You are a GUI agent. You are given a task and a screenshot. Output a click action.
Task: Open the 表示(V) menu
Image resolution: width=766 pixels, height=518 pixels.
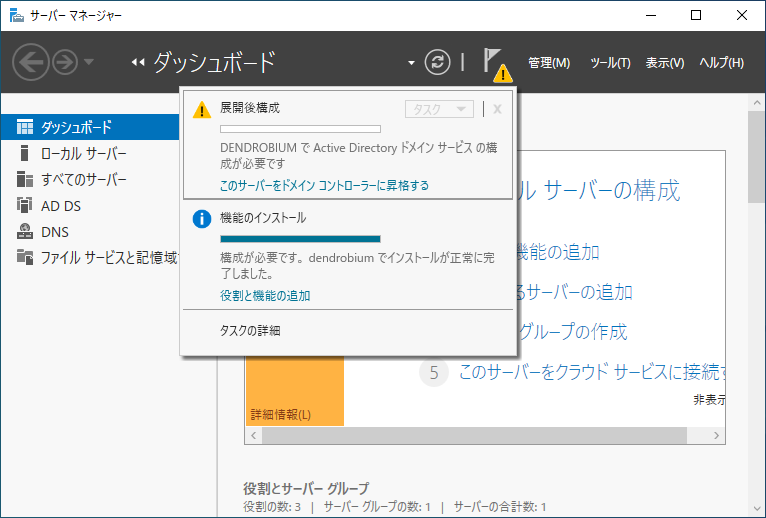coord(665,63)
